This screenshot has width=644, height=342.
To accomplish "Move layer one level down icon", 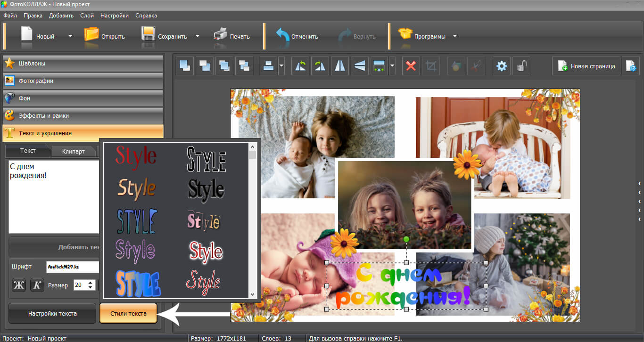I will (x=245, y=66).
